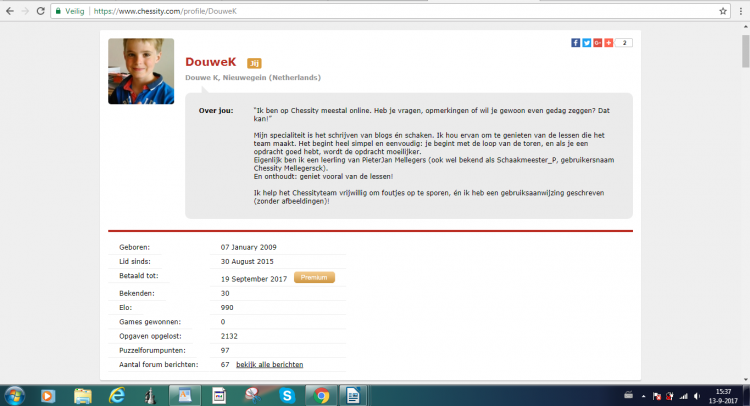Screen dimensions: 750x406
Task: Click the birth date 07 January 2009
Action: click(x=248, y=247)
